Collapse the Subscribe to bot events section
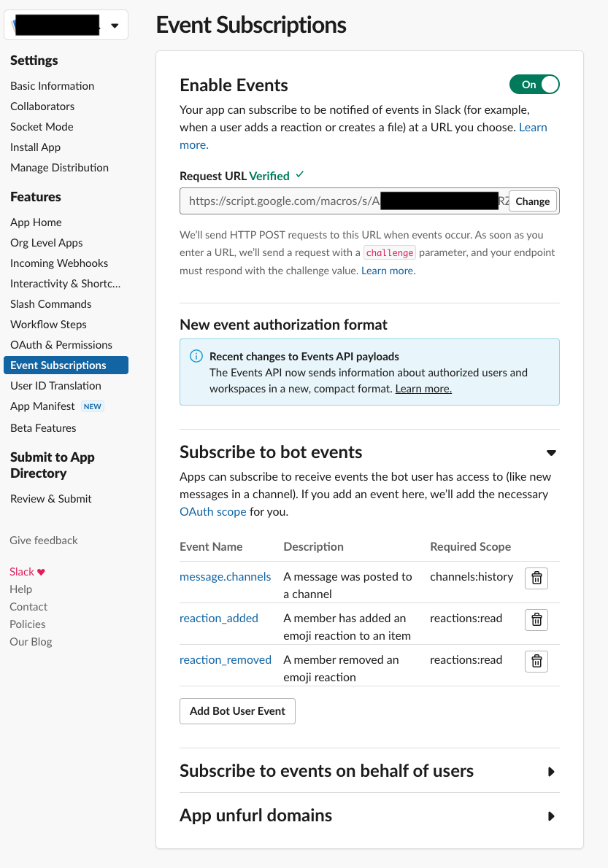This screenshot has height=868, width=608. [551, 452]
